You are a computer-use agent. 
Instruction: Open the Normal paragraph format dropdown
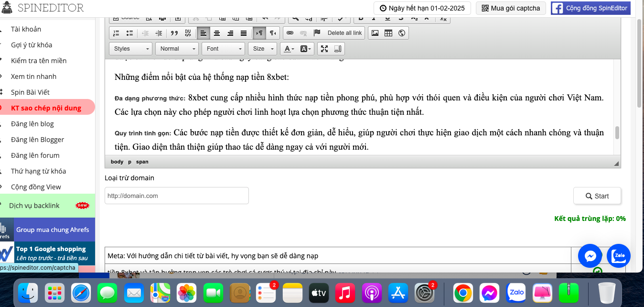[x=177, y=49]
